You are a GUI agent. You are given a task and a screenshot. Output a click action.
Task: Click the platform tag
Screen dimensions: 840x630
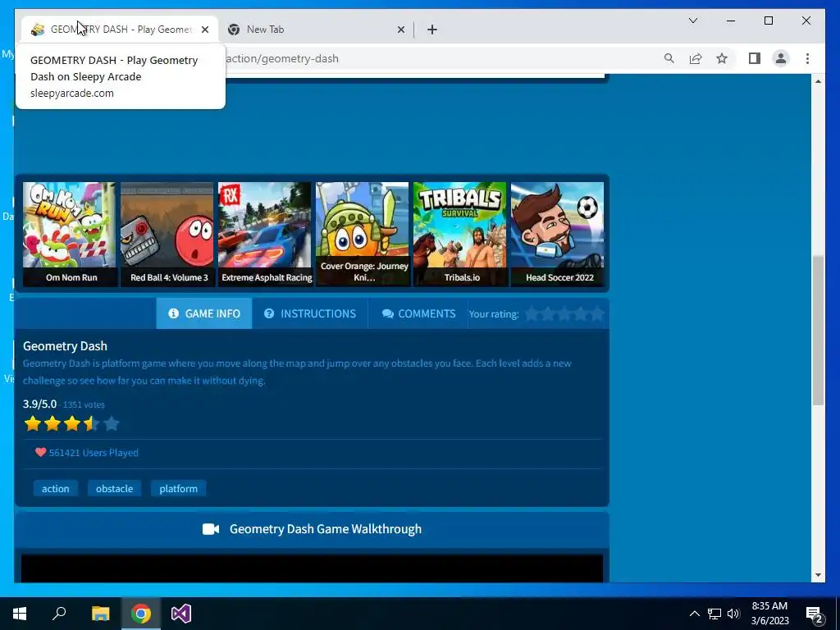178,489
